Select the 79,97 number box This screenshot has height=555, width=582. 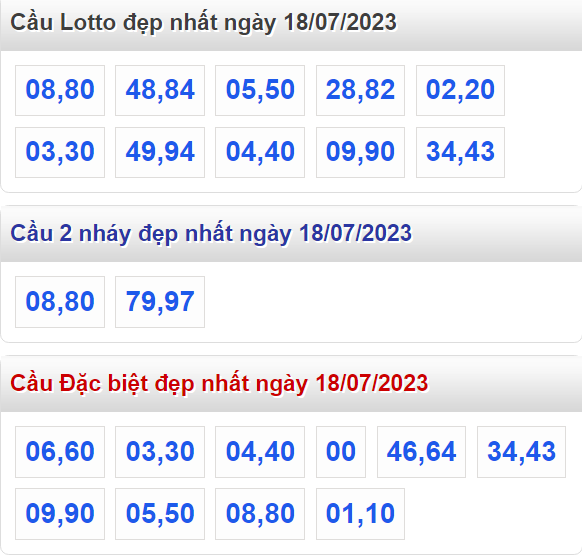(160, 302)
